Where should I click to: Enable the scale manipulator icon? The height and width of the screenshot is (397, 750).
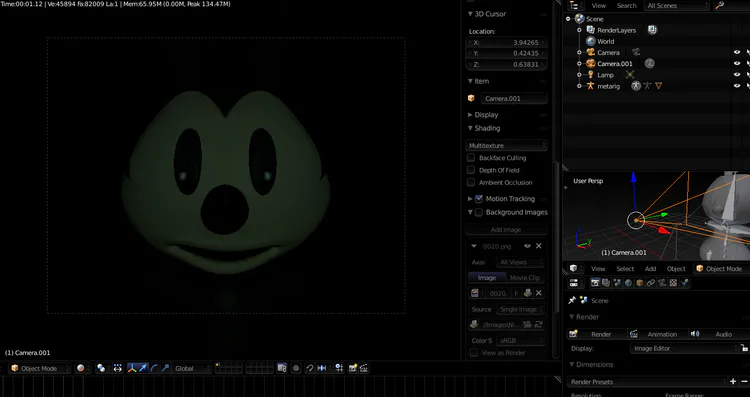165,368
